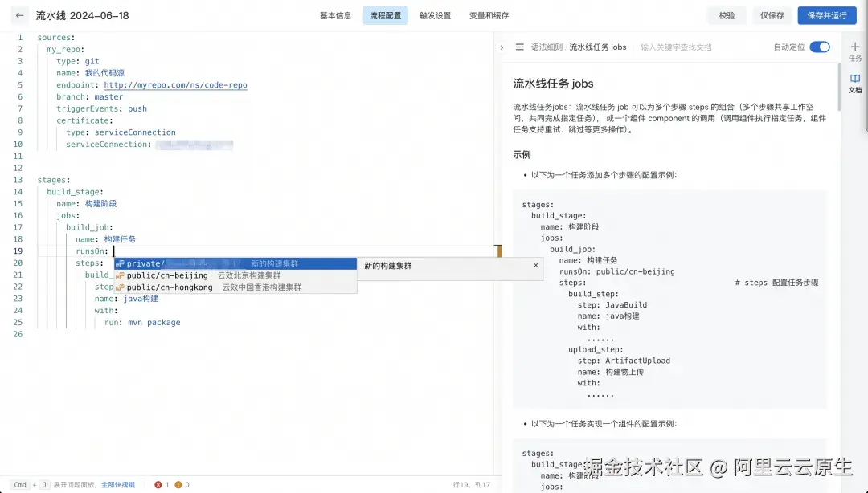Collapse the documentation panel with the chevron arrow
Viewport: 868px width, 493px height.
tap(502, 47)
